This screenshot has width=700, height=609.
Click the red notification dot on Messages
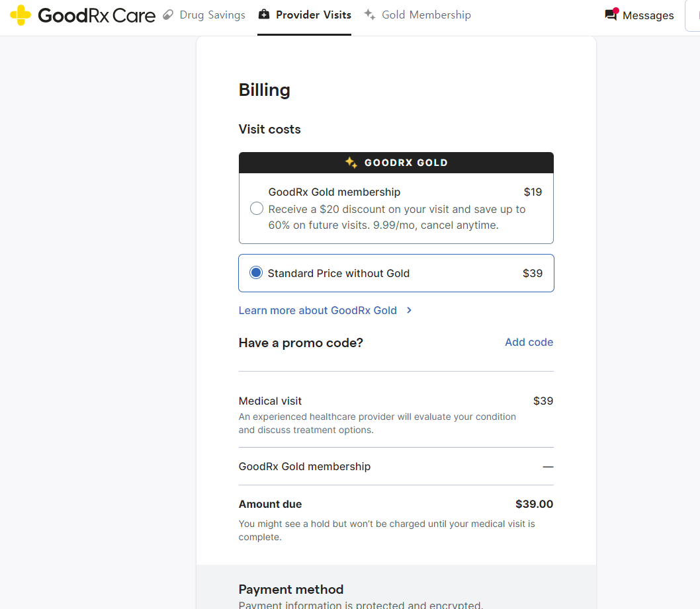click(x=616, y=11)
